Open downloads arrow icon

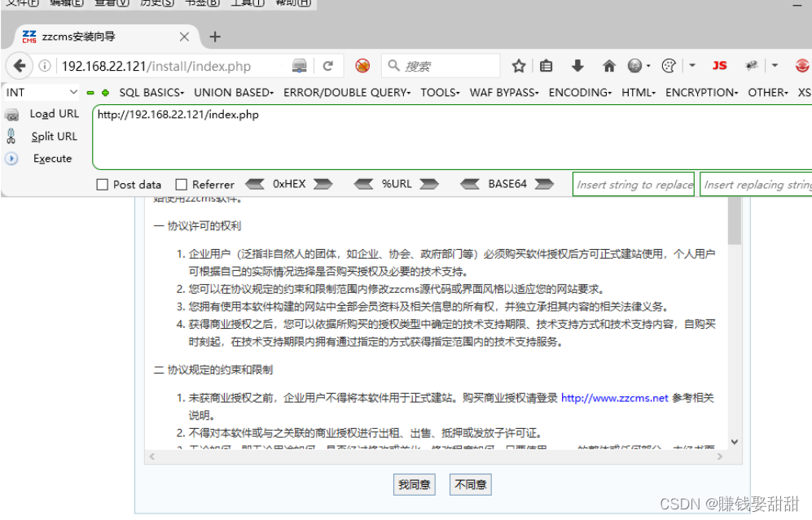[577, 66]
